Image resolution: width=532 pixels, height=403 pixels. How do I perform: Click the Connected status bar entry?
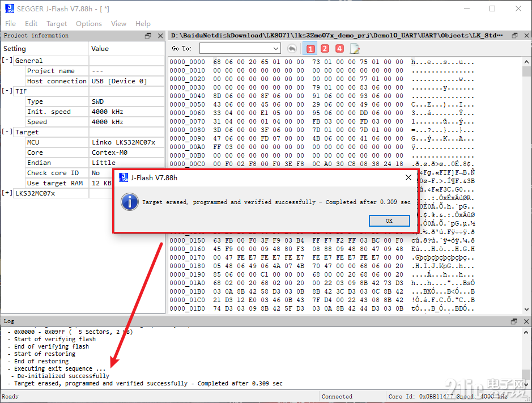pos(337,396)
